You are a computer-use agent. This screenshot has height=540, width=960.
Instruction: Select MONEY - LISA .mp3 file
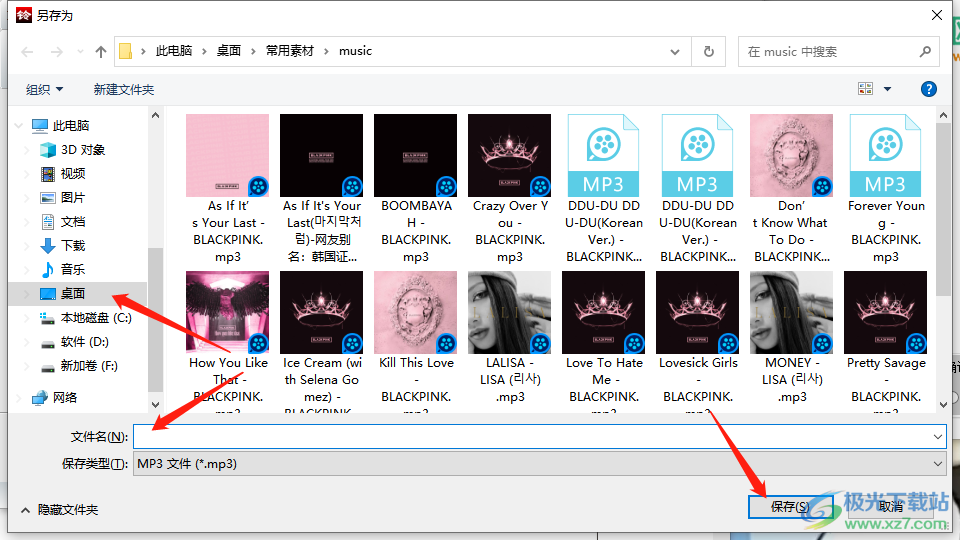[792, 337]
